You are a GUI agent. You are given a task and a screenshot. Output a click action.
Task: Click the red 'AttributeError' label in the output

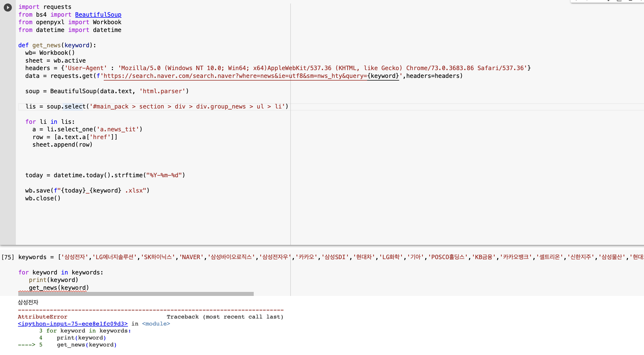coord(42,317)
